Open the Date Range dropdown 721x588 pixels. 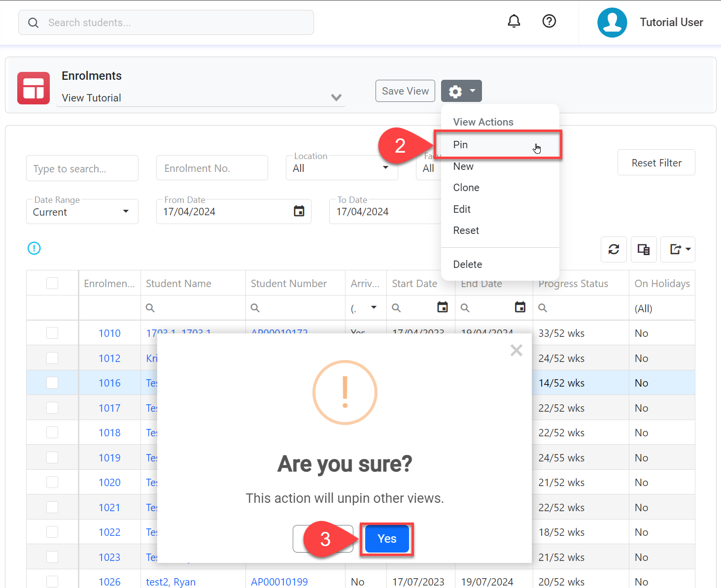pos(82,212)
